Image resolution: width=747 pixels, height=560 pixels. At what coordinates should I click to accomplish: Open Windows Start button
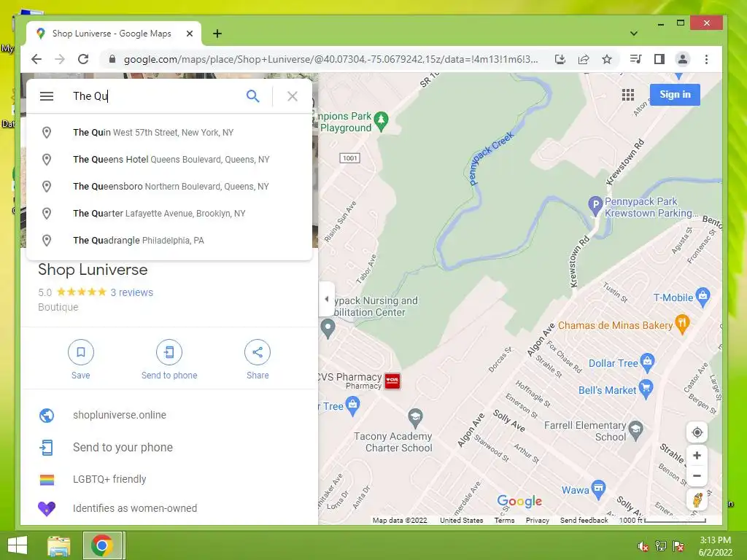pyautogui.click(x=18, y=545)
